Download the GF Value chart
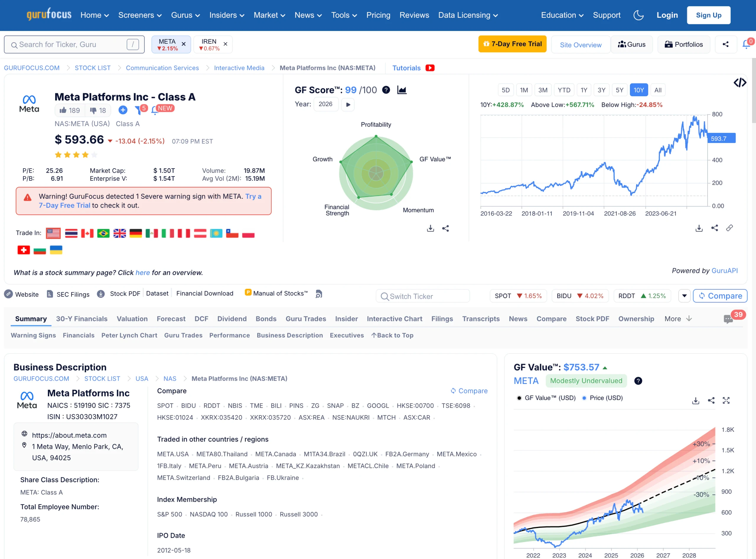Viewport: 756px width, 559px height. pyautogui.click(x=695, y=401)
